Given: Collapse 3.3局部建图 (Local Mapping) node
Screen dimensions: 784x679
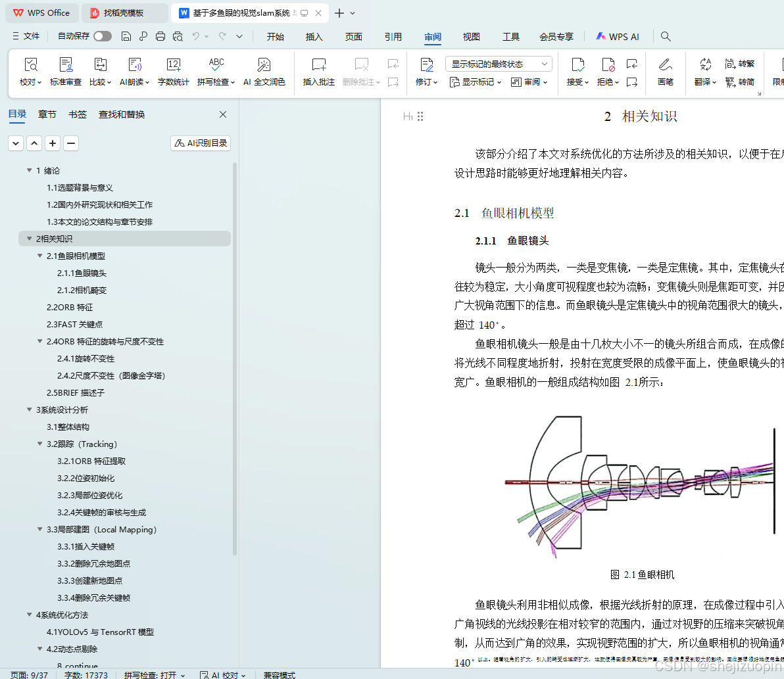Looking at the screenshot, I should (40, 529).
